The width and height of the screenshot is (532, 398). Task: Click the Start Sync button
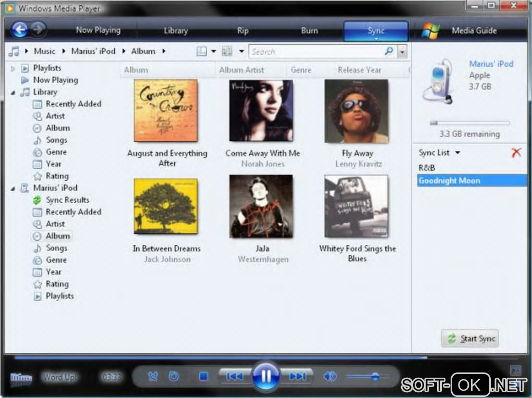click(470, 338)
